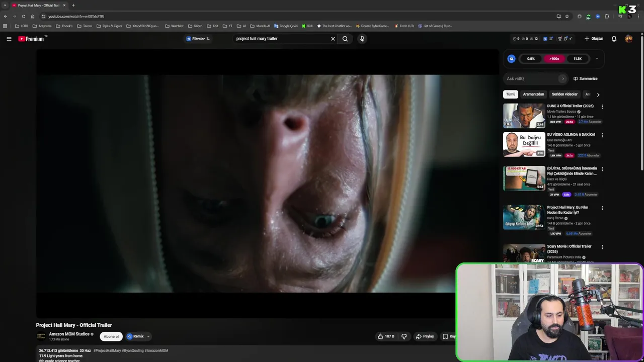
Task: Click the install app icon in address bar
Action: click(558, 16)
